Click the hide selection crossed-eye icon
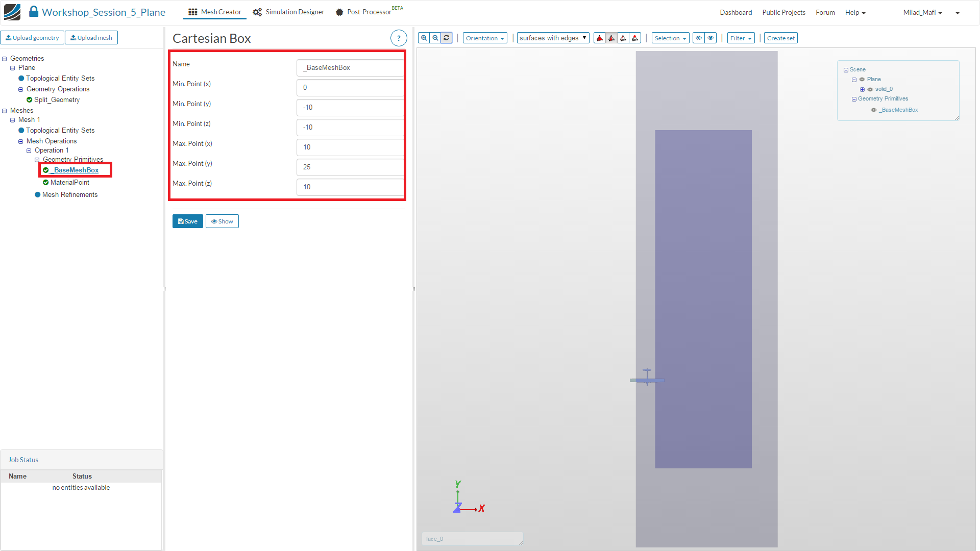 pos(699,38)
